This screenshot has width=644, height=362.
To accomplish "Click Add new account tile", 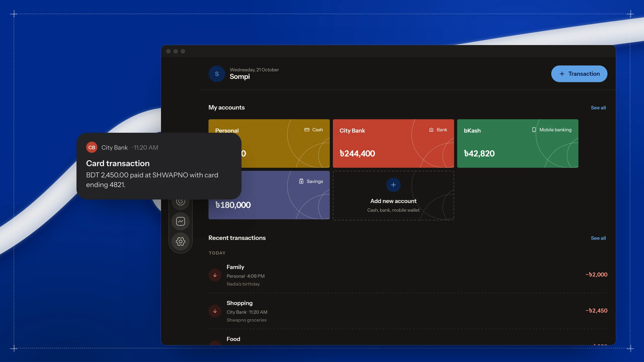I will (x=393, y=195).
